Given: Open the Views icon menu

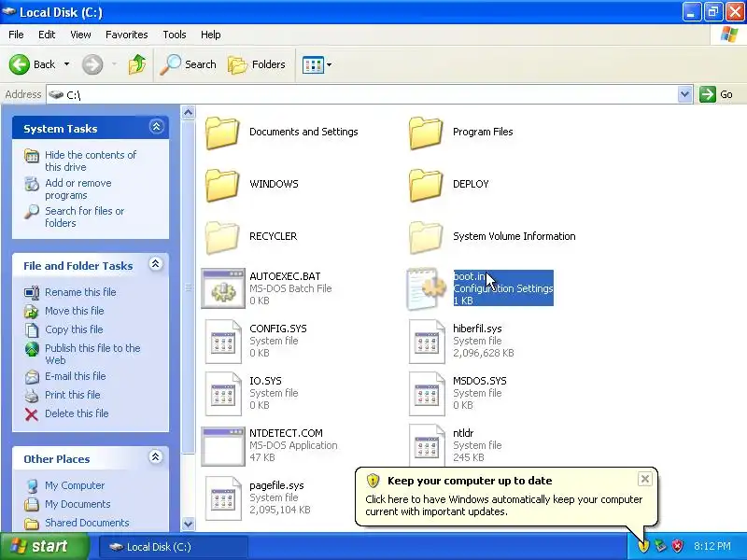Looking at the screenshot, I should (x=317, y=64).
